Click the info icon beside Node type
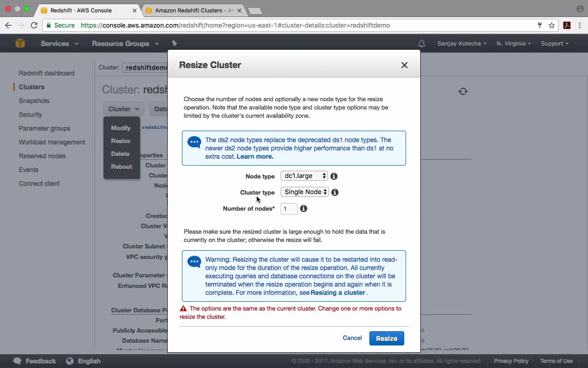This screenshot has height=368, width=588. (x=334, y=176)
